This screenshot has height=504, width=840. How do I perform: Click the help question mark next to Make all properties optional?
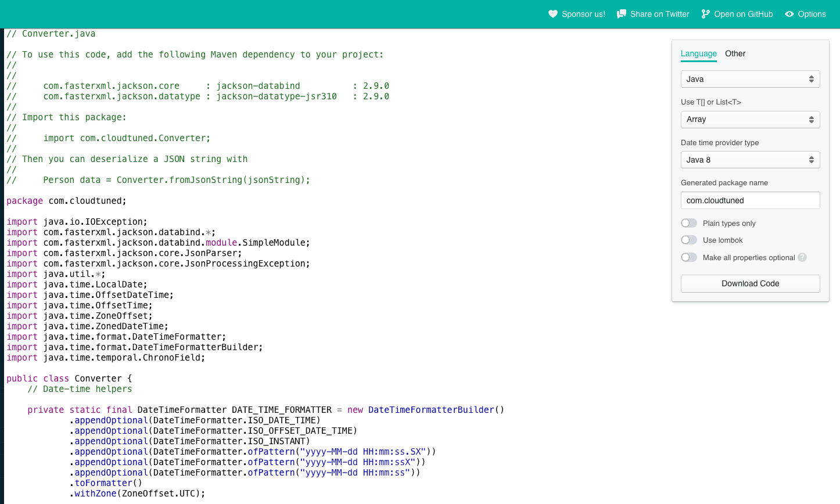(802, 257)
